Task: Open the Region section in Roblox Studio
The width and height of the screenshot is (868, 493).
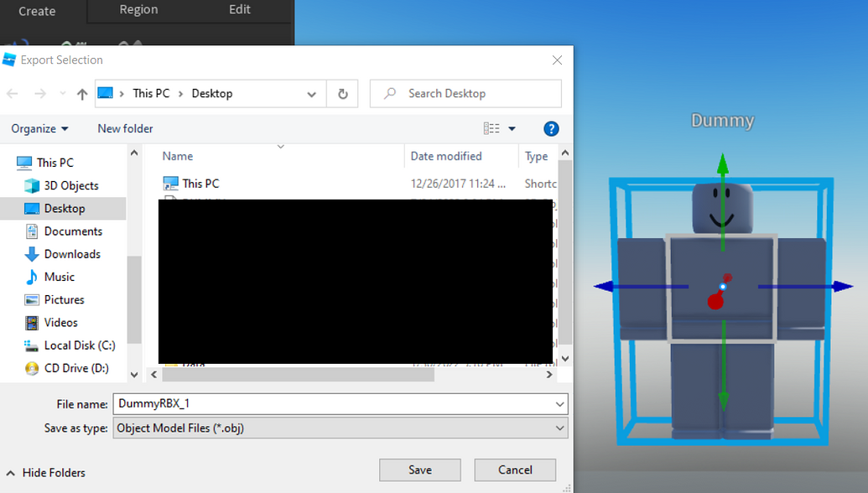Action: click(138, 9)
